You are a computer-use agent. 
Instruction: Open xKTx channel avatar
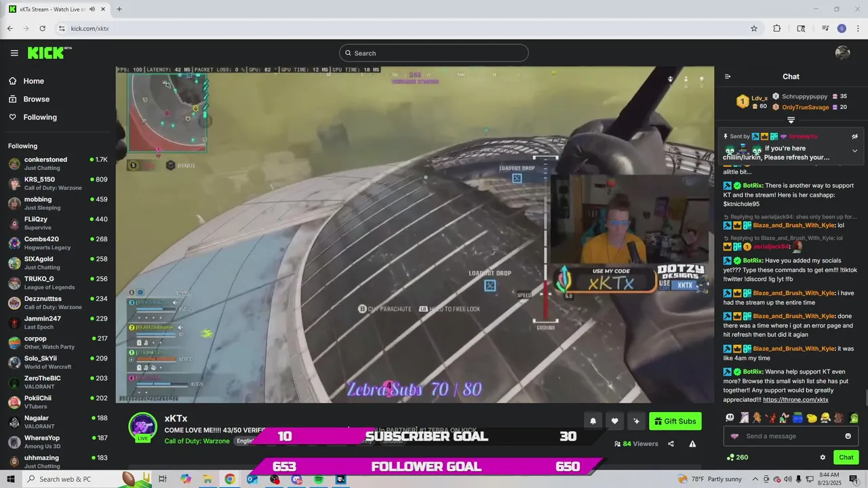(143, 426)
